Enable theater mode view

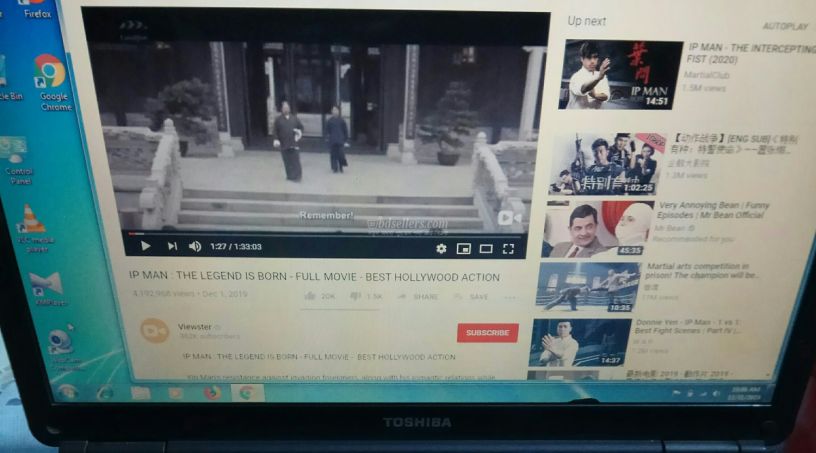tap(486, 248)
